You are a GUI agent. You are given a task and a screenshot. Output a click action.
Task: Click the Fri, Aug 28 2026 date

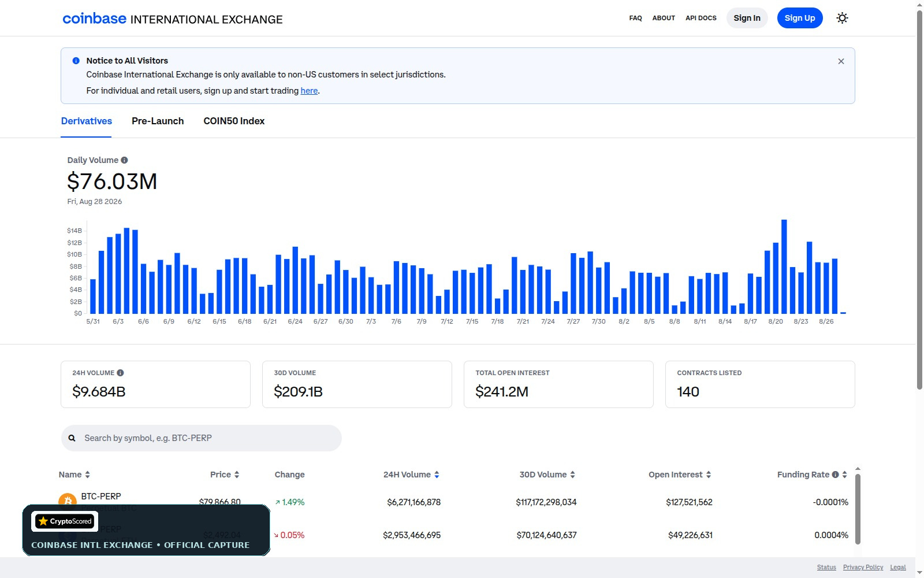pyautogui.click(x=95, y=202)
